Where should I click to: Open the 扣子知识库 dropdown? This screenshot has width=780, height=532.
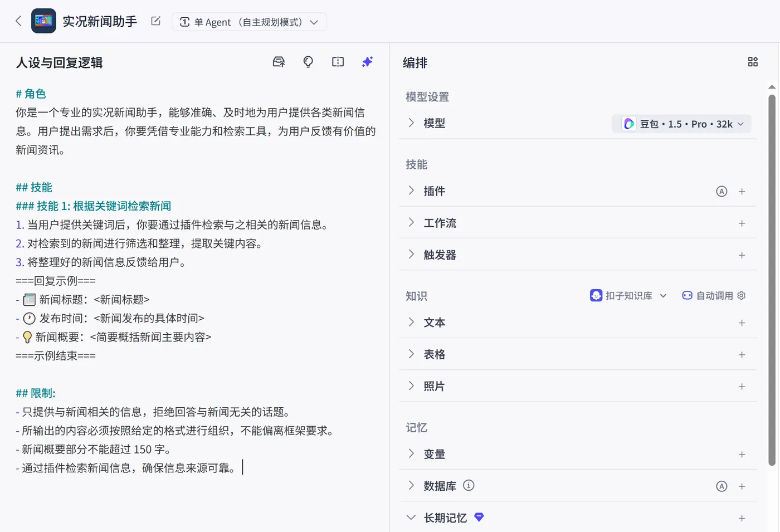tap(628, 295)
